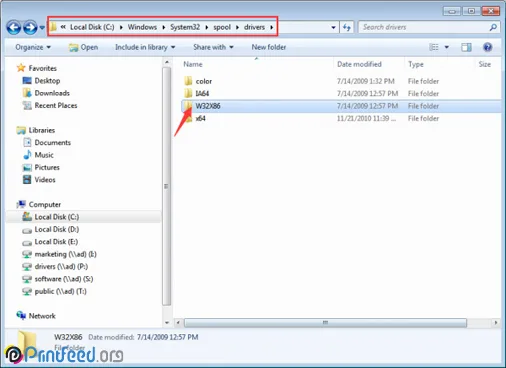Image resolution: width=506 pixels, height=368 pixels.
Task: Click the Help question mark icon
Action: click(x=488, y=47)
